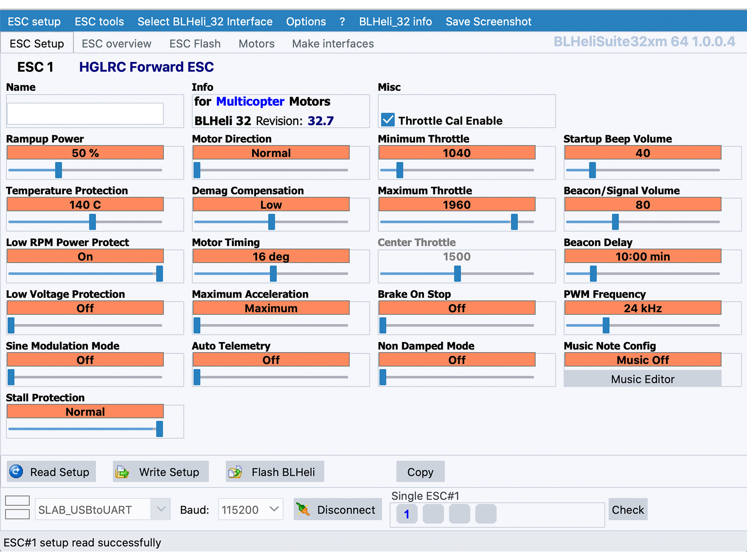Select the fourth empty ESC slot

pyautogui.click(x=486, y=514)
